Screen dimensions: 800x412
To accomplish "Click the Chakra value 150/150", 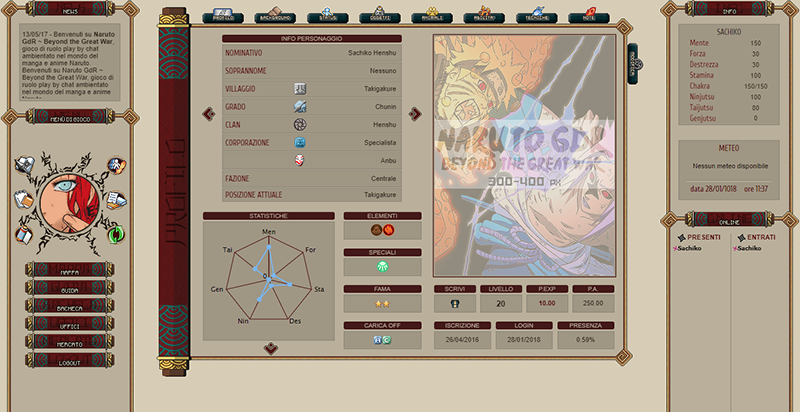I will click(756, 87).
